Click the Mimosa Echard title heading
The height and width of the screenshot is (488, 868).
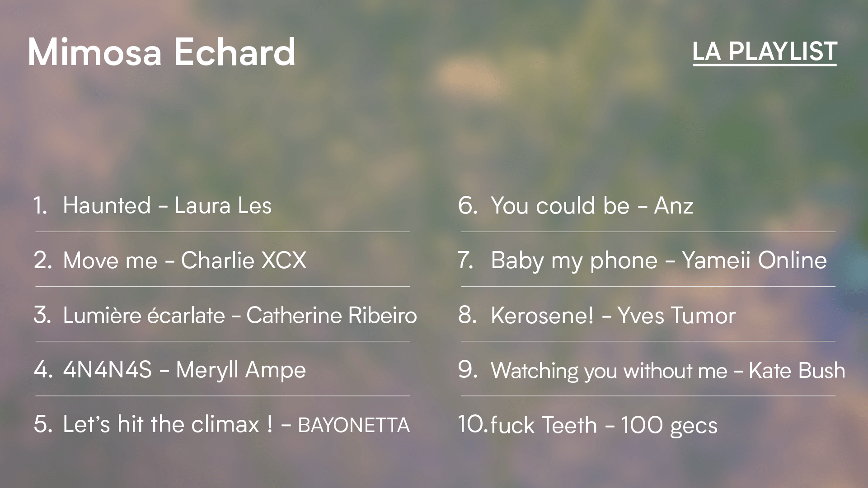point(162,52)
